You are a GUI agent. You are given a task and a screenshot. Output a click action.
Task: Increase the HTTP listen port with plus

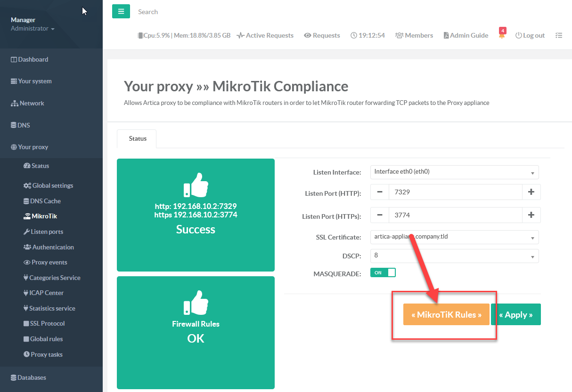(x=531, y=192)
